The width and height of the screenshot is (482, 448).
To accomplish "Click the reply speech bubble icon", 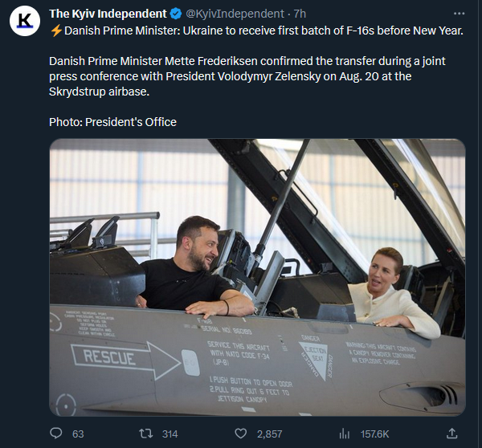I will pyautogui.click(x=55, y=434).
